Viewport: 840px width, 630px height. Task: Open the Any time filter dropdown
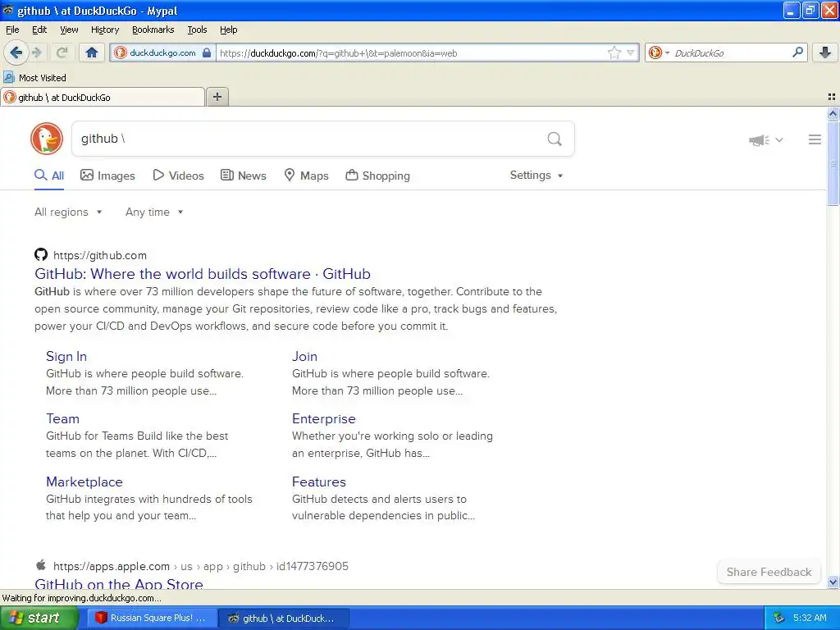(x=154, y=212)
